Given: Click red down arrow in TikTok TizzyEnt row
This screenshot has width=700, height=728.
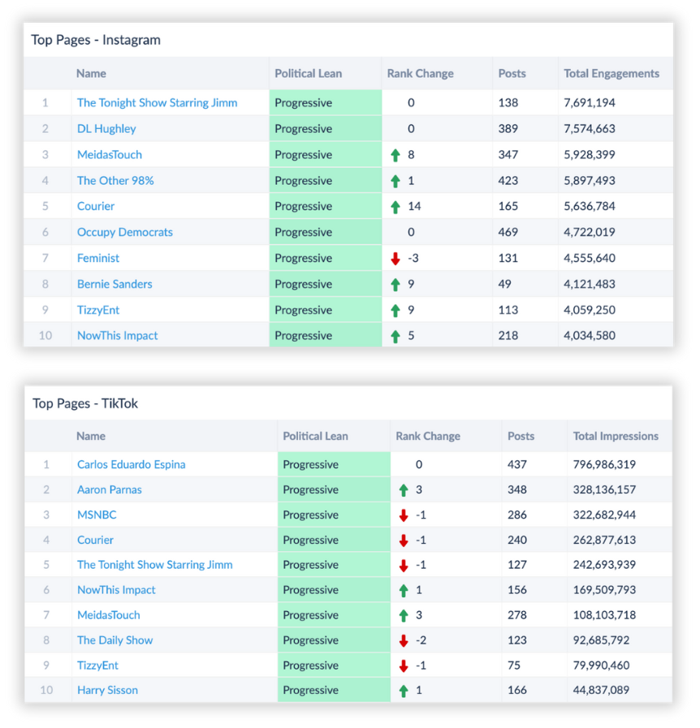Looking at the screenshot, I should click(x=404, y=666).
